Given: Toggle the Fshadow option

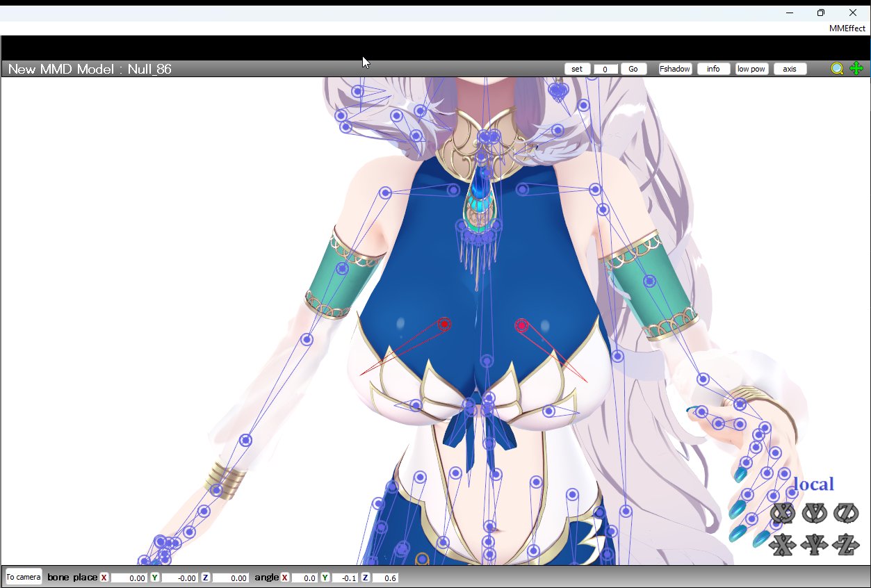Looking at the screenshot, I should pyautogui.click(x=675, y=69).
